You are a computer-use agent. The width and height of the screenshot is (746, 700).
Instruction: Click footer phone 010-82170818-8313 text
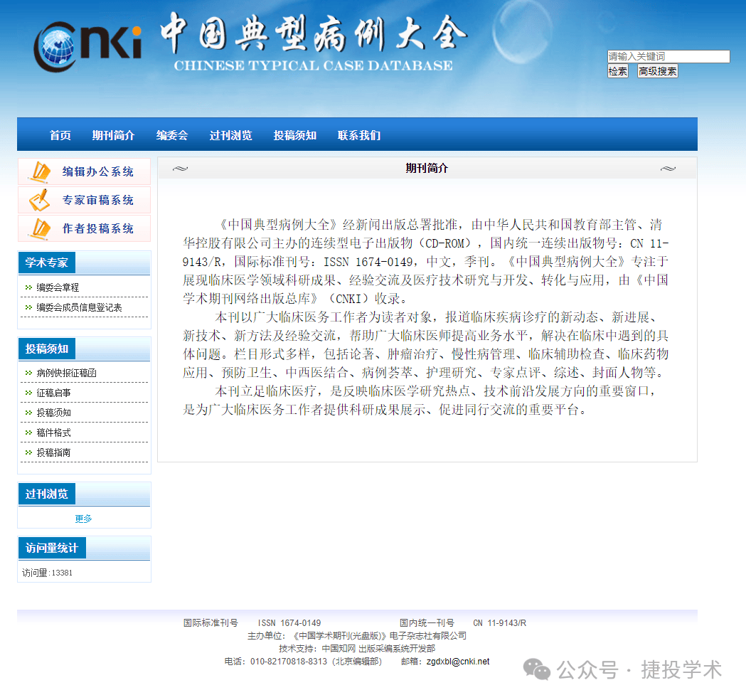(x=289, y=662)
